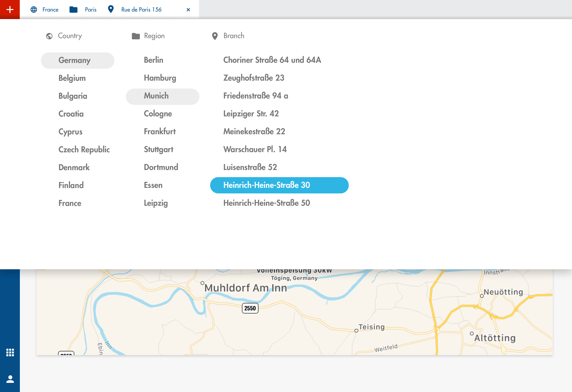This screenshot has height=392, width=572.
Task: Select Bulgaria in the country list
Action: click(73, 96)
